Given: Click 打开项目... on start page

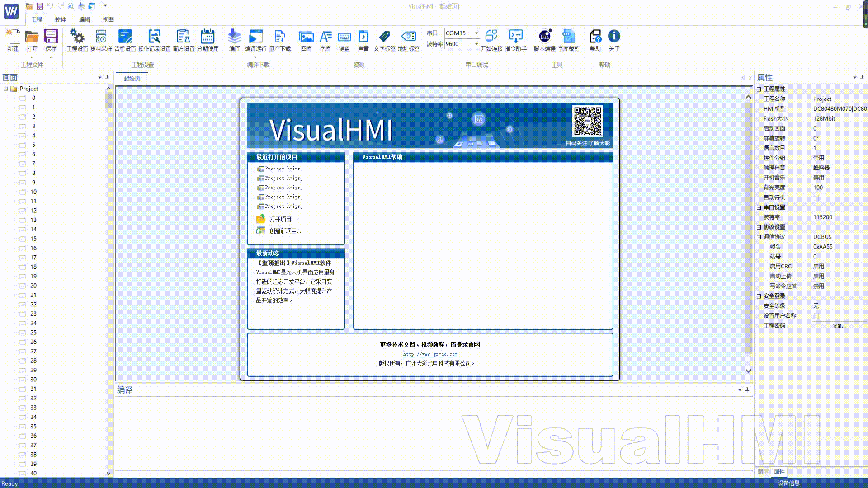Looking at the screenshot, I should (284, 219).
